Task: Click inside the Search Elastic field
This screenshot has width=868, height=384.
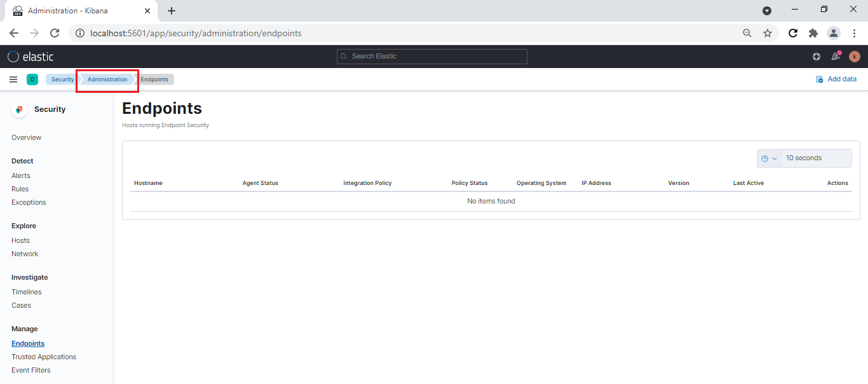Action: tap(431, 57)
